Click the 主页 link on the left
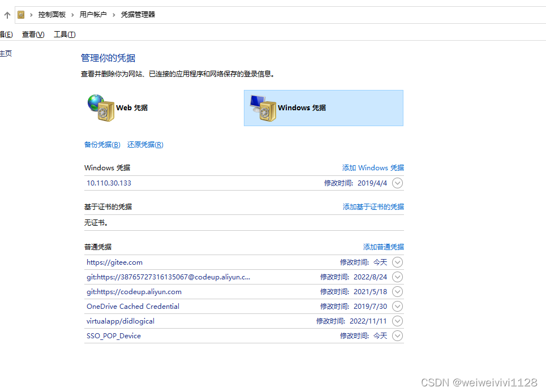Viewport: 546px width, 392px height. pos(6,53)
